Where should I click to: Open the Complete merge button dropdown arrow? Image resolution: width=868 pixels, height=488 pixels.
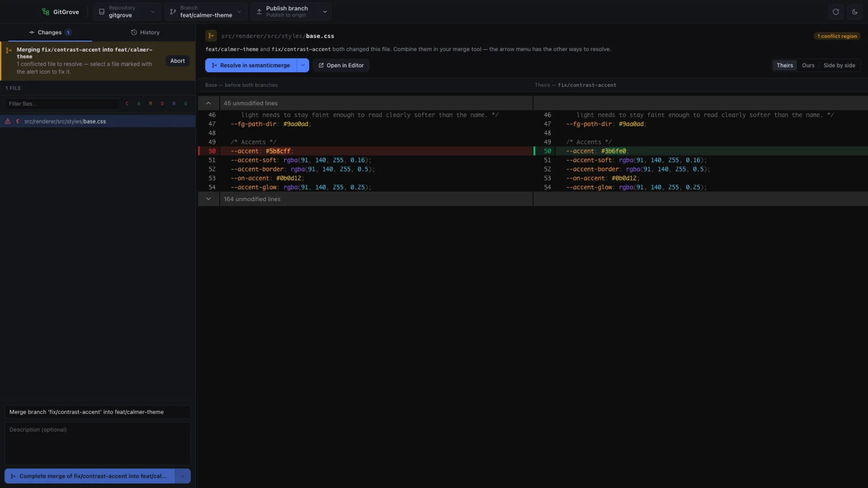(183, 476)
